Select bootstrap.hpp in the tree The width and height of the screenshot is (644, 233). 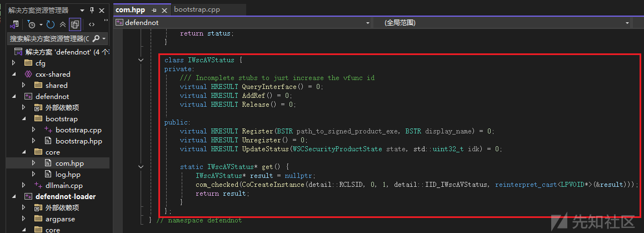coord(79,141)
